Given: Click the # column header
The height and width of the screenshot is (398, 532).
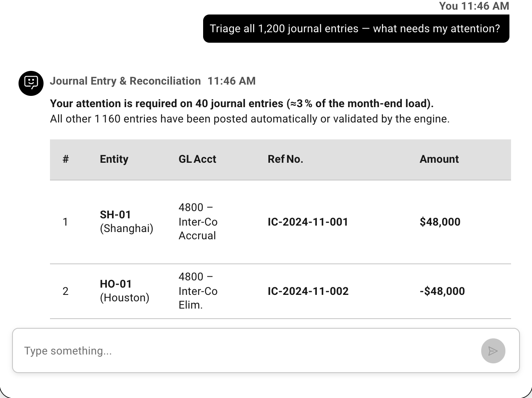Looking at the screenshot, I should click(x=66, y=159).
